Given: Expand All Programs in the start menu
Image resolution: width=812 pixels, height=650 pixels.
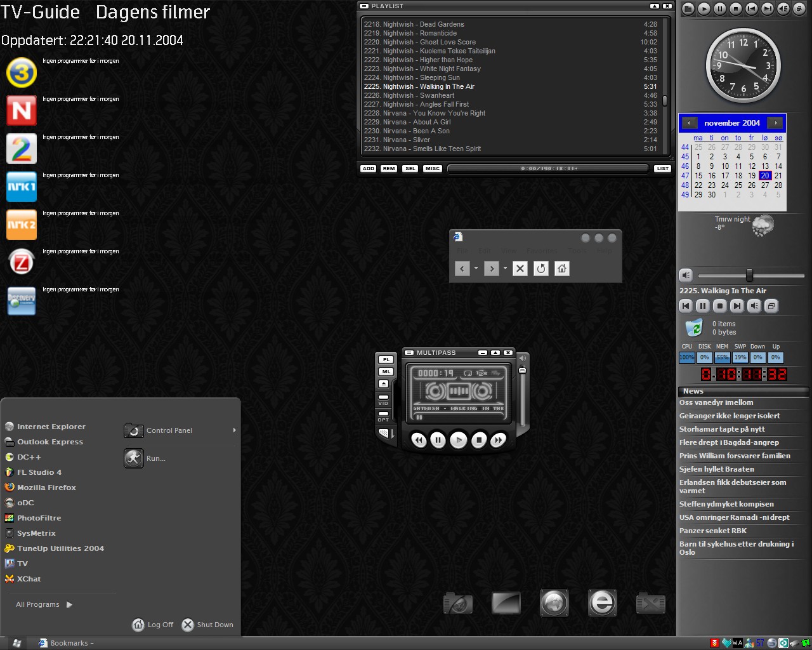Looking at the screenshot, I should (44, 604).
